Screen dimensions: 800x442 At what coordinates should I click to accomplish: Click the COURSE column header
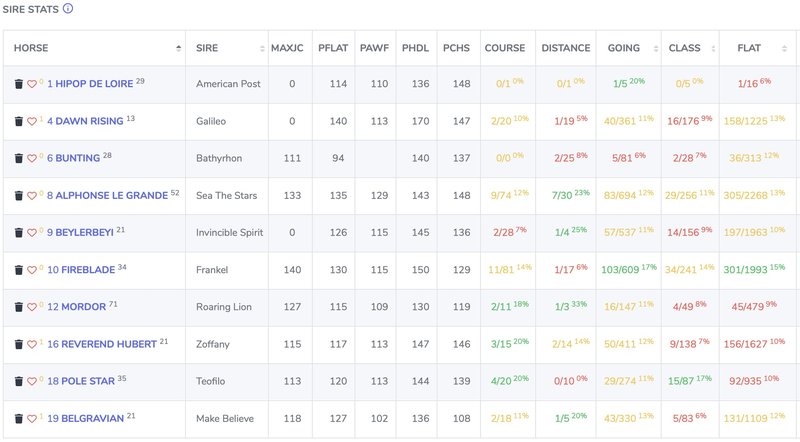(x=504, y=48)
